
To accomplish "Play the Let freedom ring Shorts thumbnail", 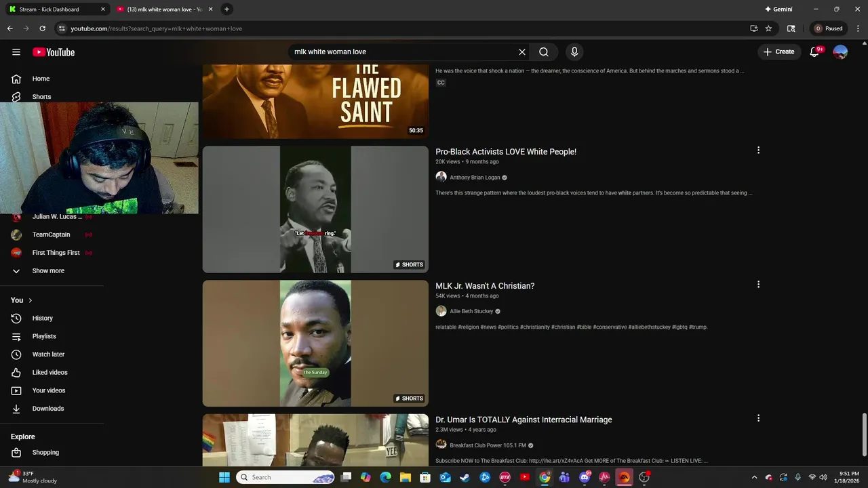I will [x=315, y=209].
